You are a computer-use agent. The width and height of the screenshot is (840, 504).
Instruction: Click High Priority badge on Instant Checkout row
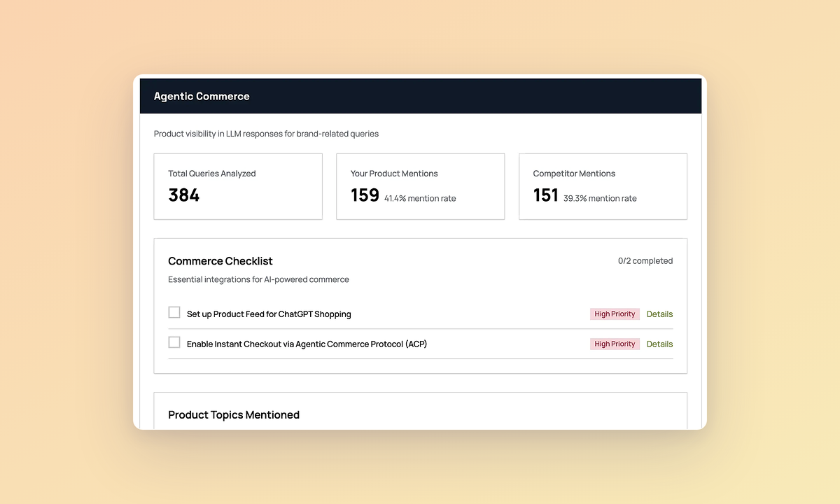[615, 344]
